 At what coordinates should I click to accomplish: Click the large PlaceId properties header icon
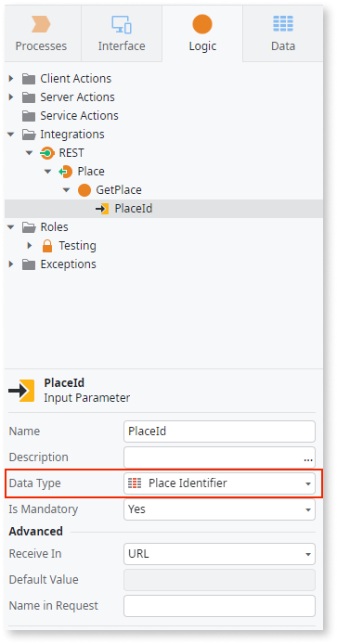tap(21, 391)
